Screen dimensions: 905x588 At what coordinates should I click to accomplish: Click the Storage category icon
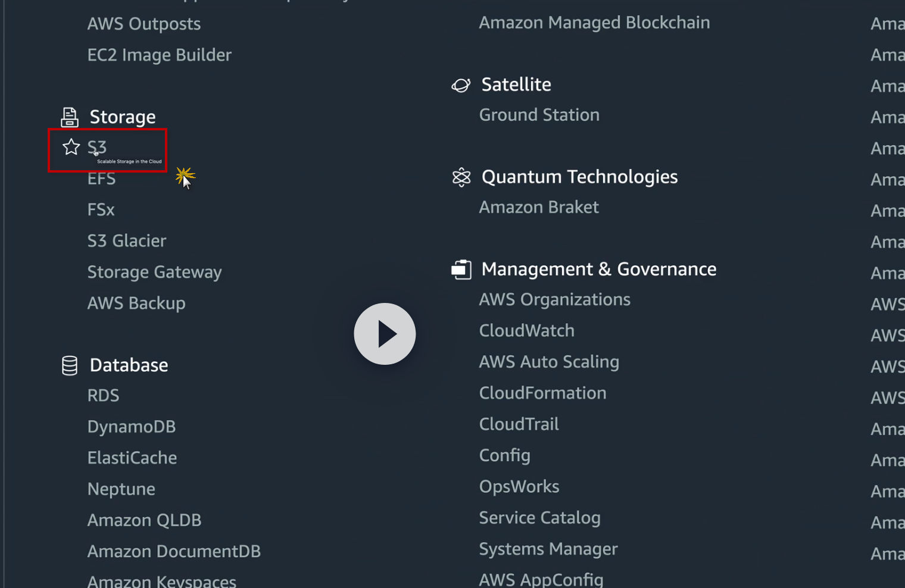click(x=70, y=117)
